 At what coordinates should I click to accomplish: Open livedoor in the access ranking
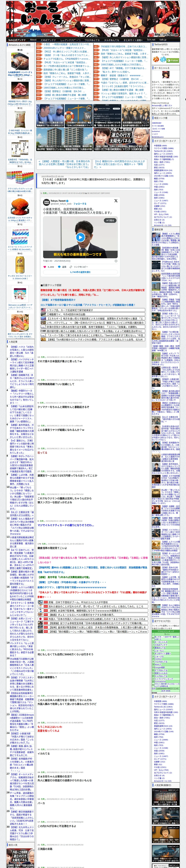pos(158,659)
